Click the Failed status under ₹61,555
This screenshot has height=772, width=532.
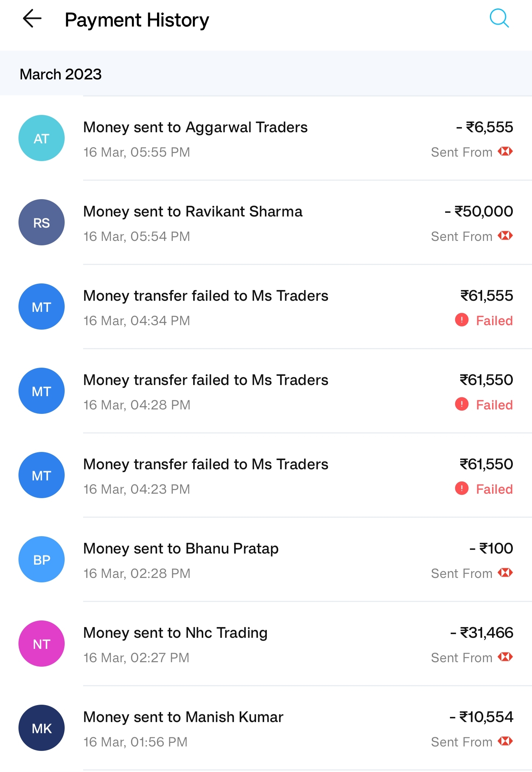(494, 320)
